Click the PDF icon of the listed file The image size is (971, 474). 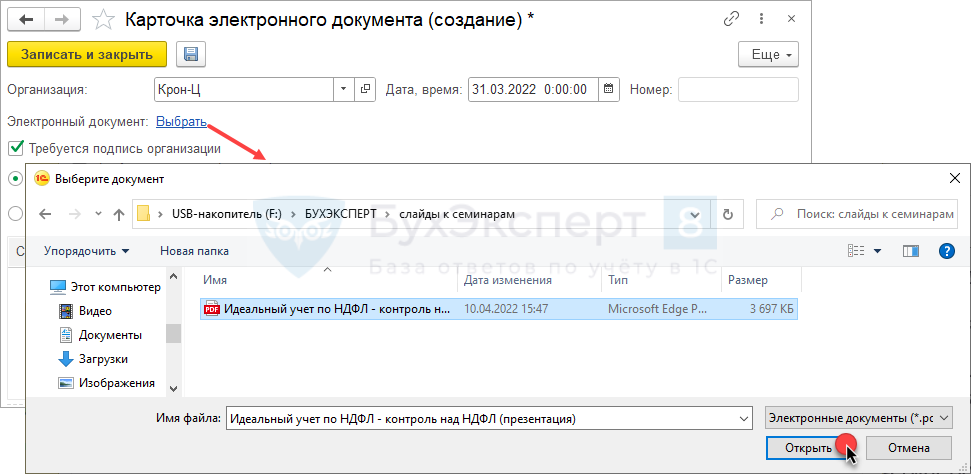tap(212, 309)
